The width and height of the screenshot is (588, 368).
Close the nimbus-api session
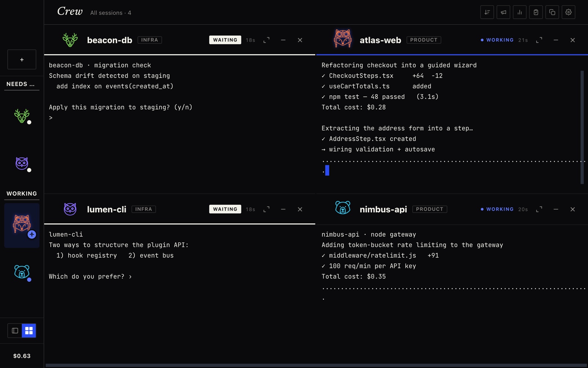coord(573,209)
